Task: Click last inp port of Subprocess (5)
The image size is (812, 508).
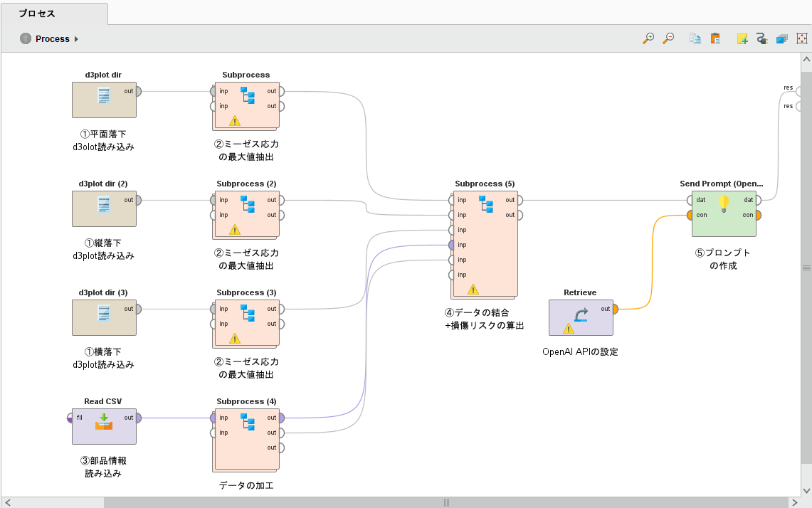Action: click(x=452, y=275)
